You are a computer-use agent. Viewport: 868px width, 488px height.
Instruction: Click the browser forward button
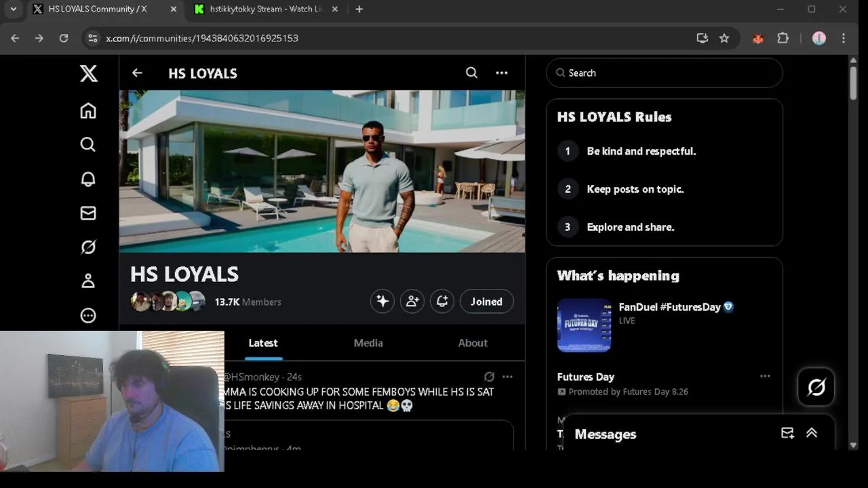pyautogui.click(x=39, y=39)
